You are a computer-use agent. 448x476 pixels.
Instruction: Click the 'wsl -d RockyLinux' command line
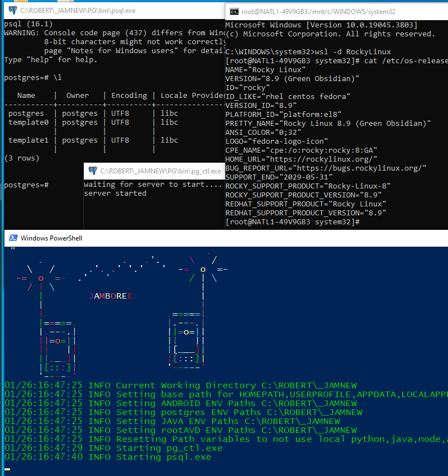pos(308,51)
